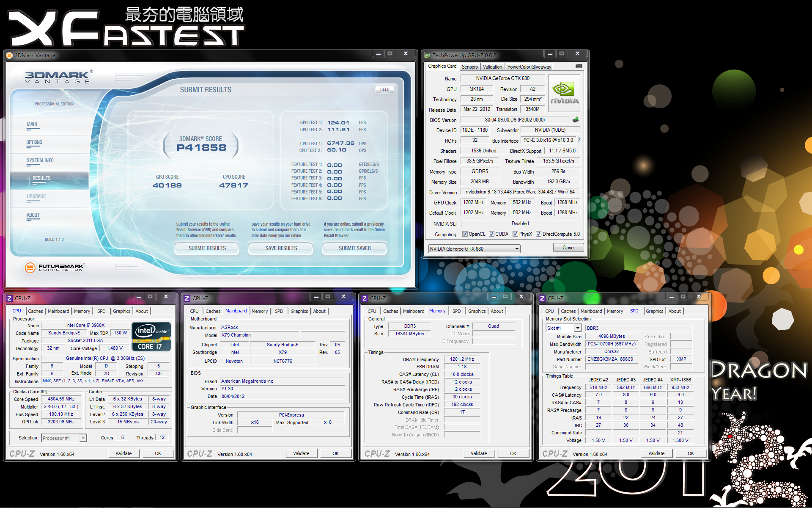Screen dimensions: 812x508
Task: Open Graphics tab in the CPU-Z Mainboard window
Action: pyautogui.click(x=299, y=311)
